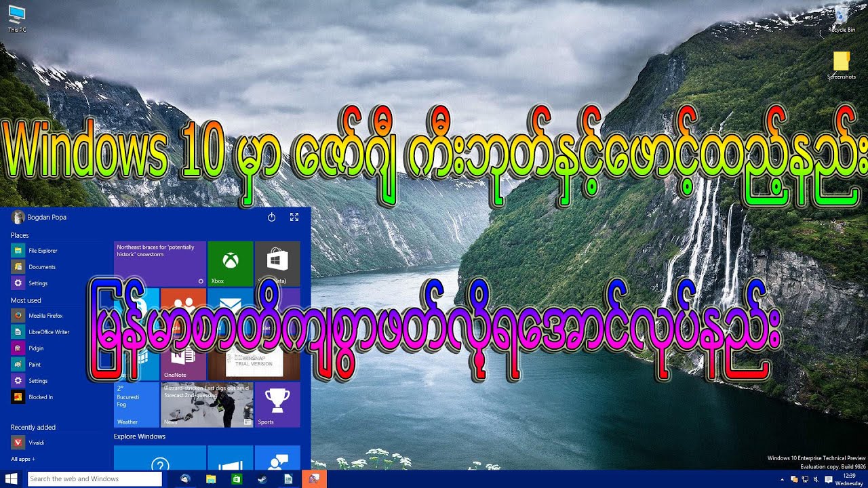
Task: Click the Search the web and Windows box
Action: (95, 479)
